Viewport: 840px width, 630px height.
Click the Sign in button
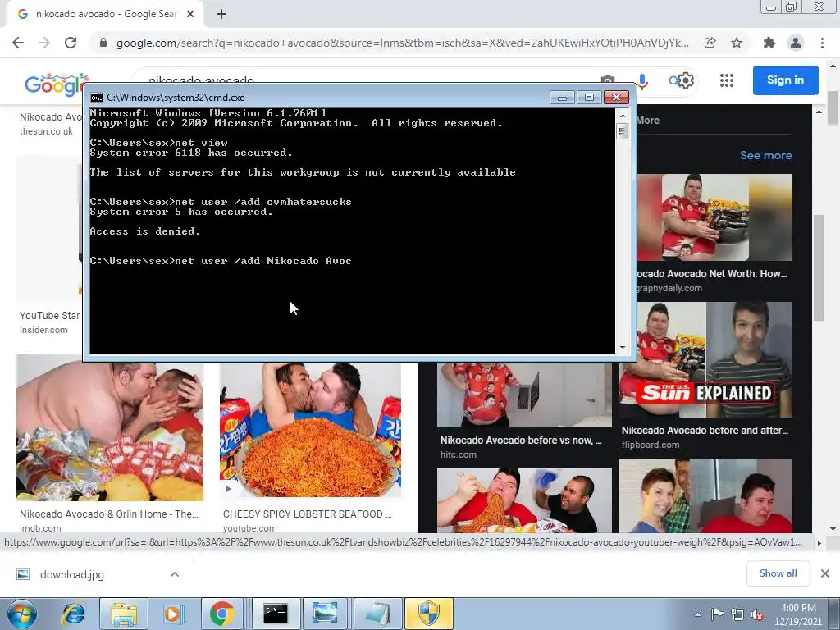785,80
